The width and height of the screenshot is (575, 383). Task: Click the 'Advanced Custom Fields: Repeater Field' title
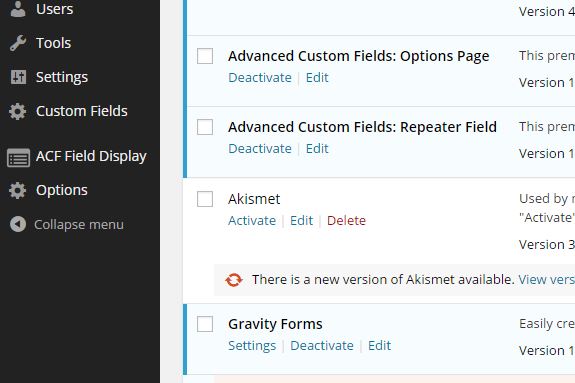pos(362,127)
